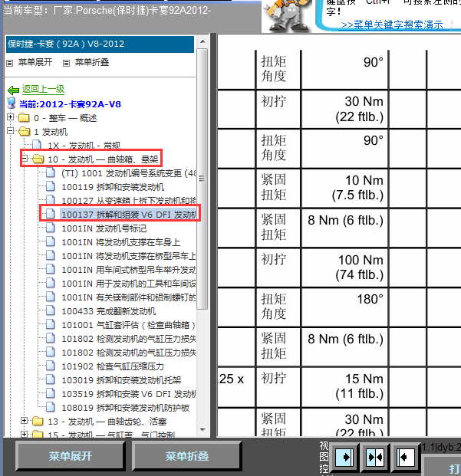
Task: Open 100127 从变速箱上拆下发动机 entry
Action: point(128,201)
